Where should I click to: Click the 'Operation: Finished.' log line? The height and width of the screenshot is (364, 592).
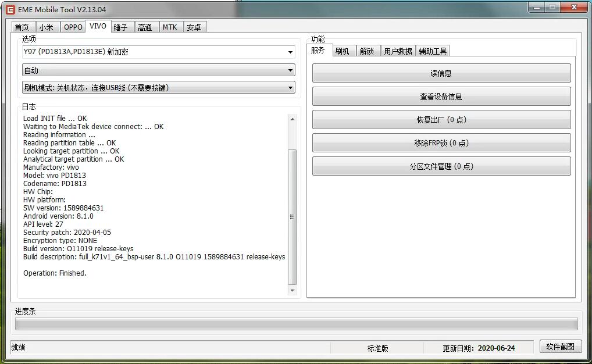click(55, 273)
